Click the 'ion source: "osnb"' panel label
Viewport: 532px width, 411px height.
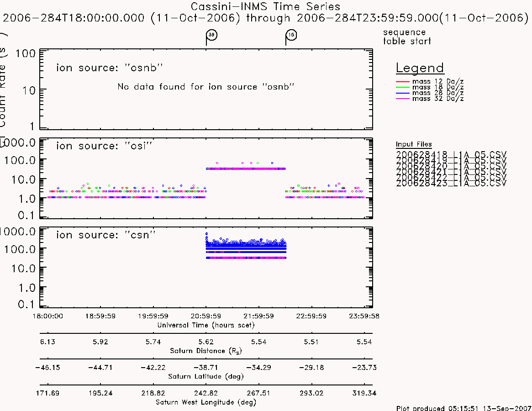coord(110,68)
